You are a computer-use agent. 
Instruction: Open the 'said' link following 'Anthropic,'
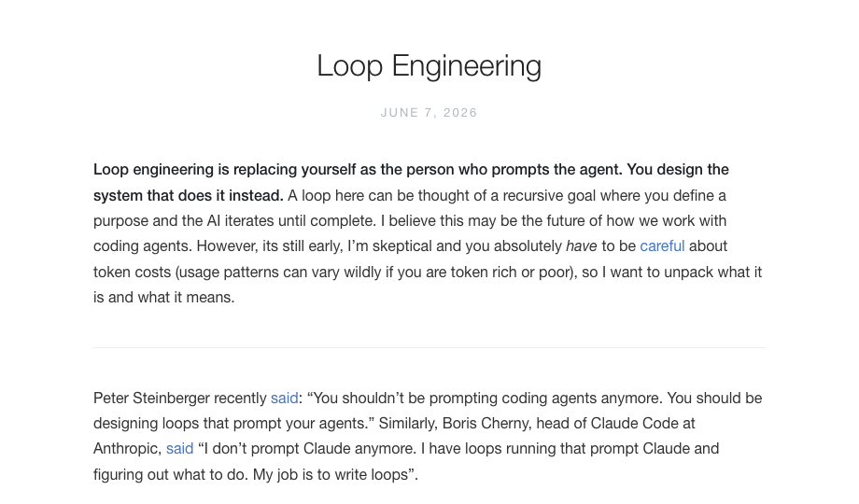(179, 449)
